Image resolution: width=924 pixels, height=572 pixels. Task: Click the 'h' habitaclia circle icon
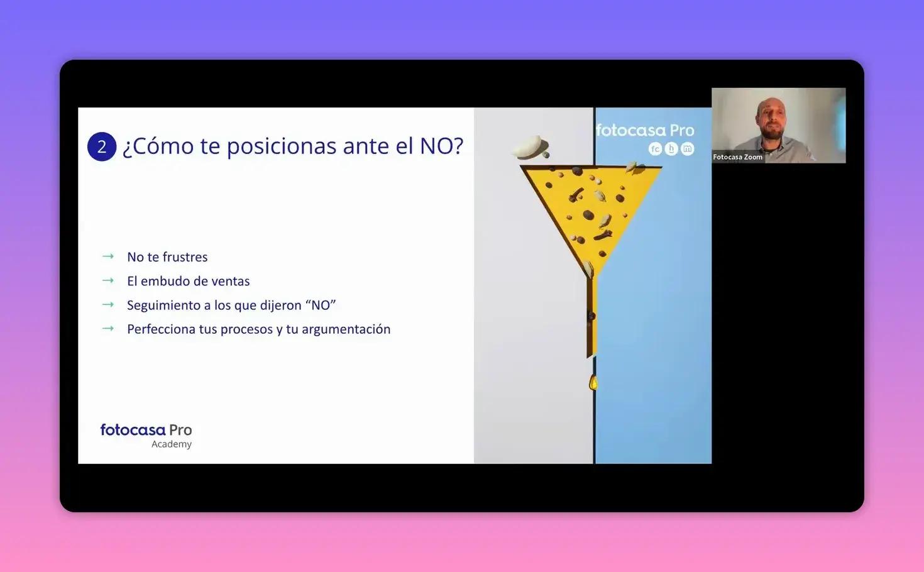click(x=671, y=149)
